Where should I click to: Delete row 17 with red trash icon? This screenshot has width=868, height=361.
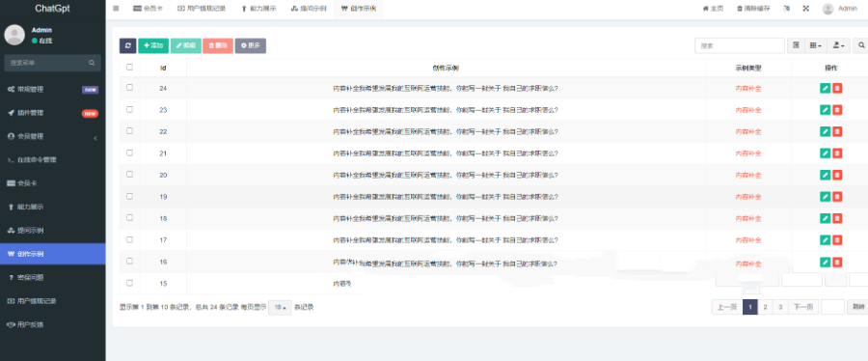(837, 239)
